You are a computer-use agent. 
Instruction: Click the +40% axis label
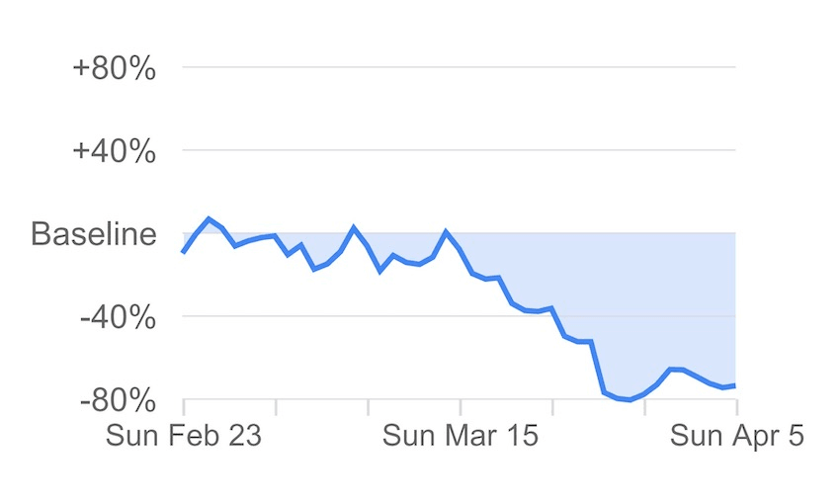coord(115,152)
